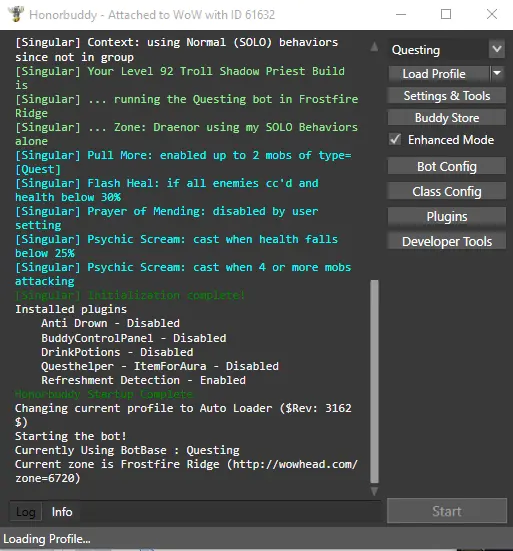Click 'Questhelper - ItemForAura - Disabled' line
Image resolution: width=513 pixels, height=551 pixels.
click(160, 366)
